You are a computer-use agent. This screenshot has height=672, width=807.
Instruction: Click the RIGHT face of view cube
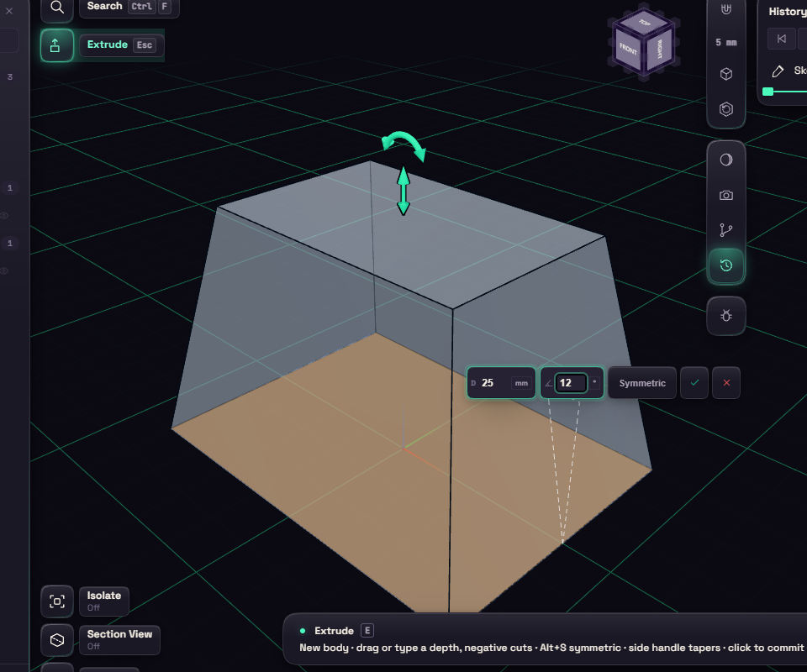click(659, 49)
